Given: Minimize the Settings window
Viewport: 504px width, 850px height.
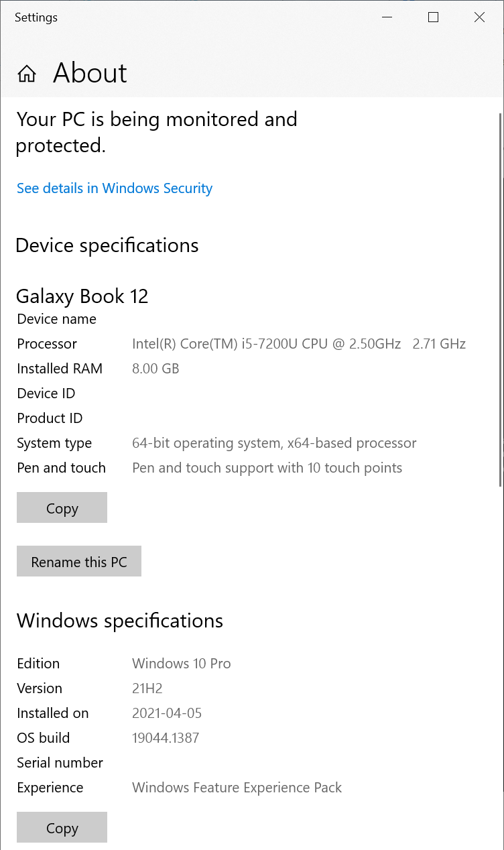Looking at the screenshot, I should 387,17.
